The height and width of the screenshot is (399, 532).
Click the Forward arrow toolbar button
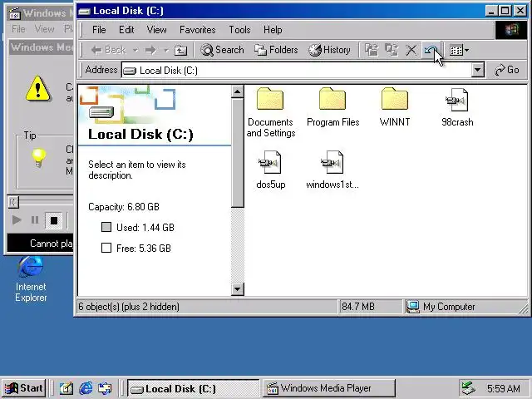150,50
